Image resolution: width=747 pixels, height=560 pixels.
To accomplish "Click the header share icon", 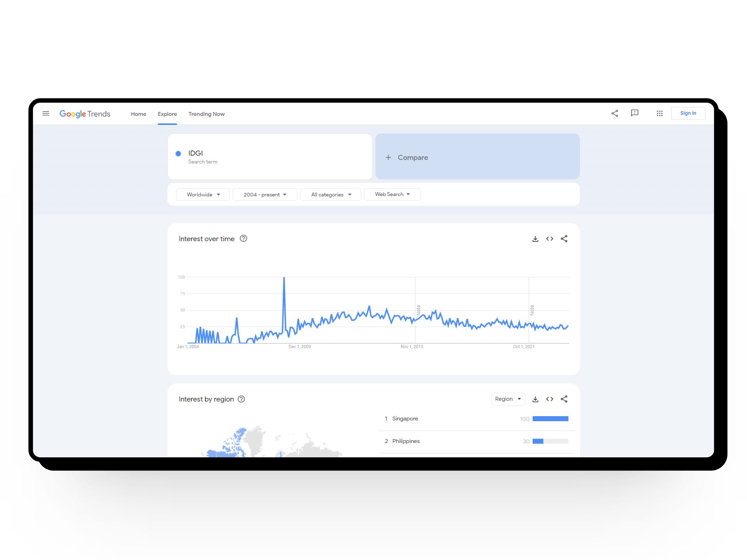I will [615, 114].
